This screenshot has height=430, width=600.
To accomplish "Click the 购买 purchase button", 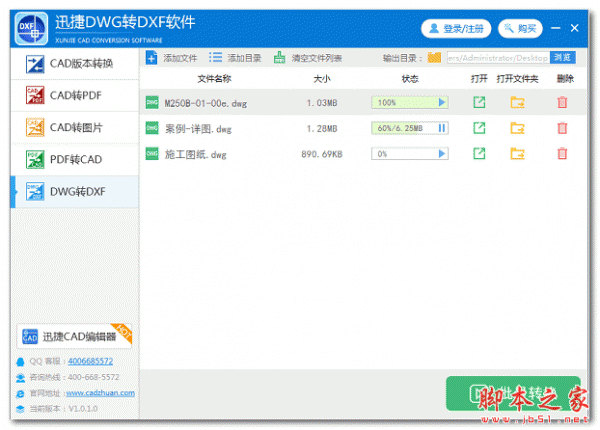I will pyautogui.click(x=520, y=28).
